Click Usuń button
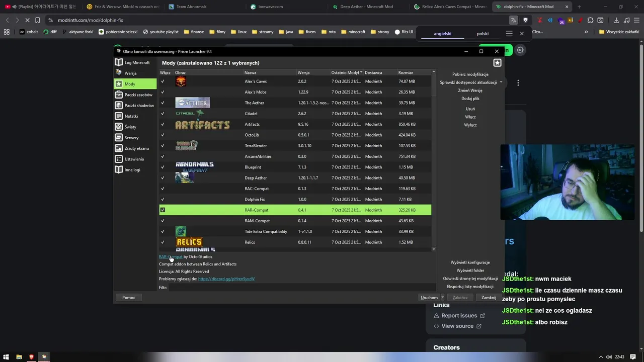 tap(470, 109)
